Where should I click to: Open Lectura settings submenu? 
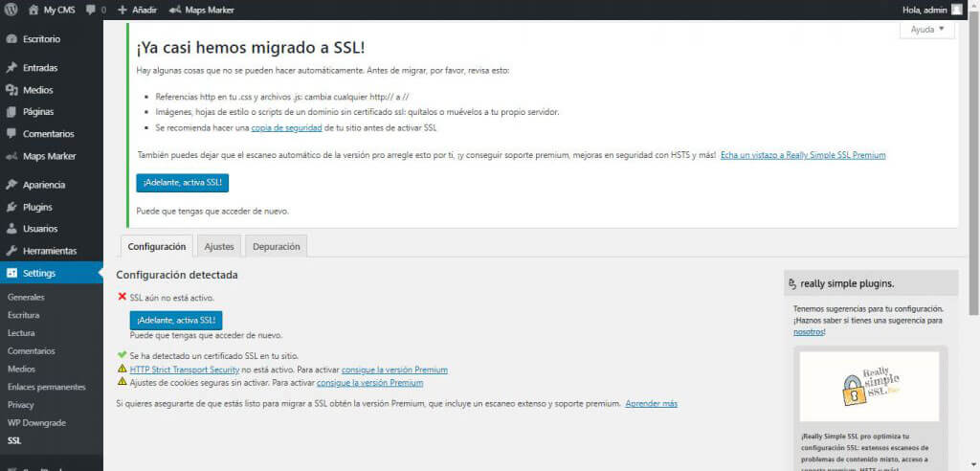click(x=21, y=333)
